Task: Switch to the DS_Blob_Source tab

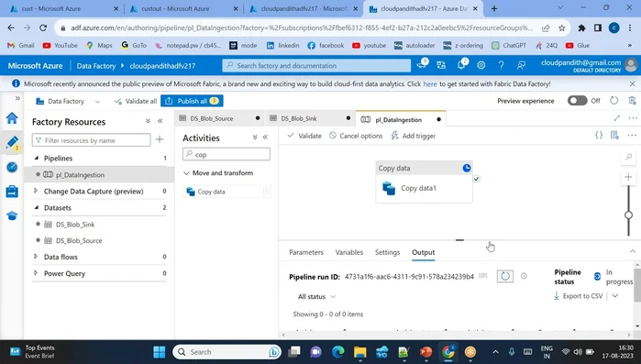Action: click(219, 118)
